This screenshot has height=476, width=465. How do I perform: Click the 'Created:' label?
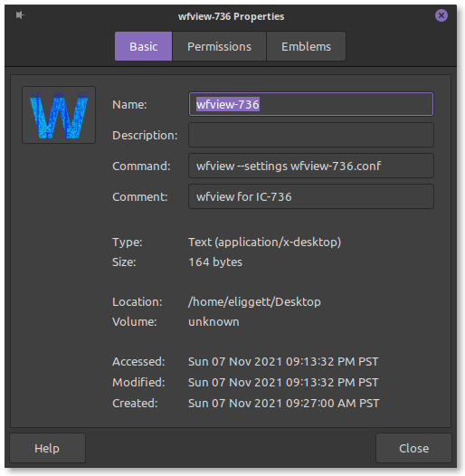135,404
